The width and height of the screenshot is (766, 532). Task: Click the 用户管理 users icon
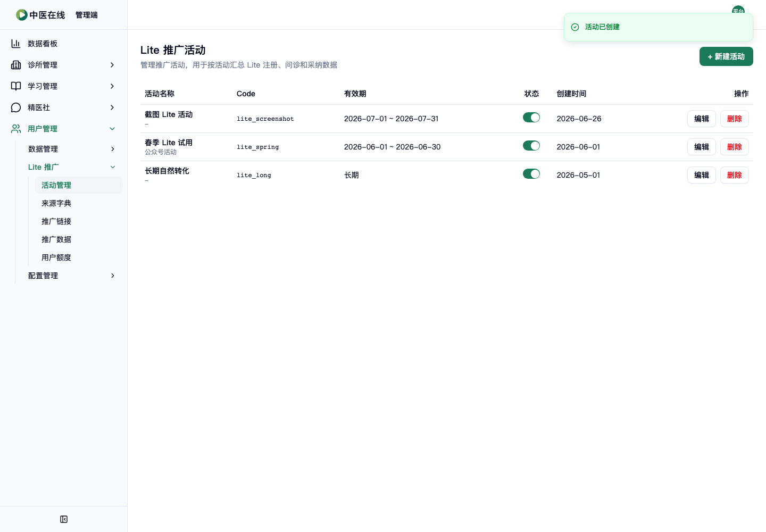16,129
